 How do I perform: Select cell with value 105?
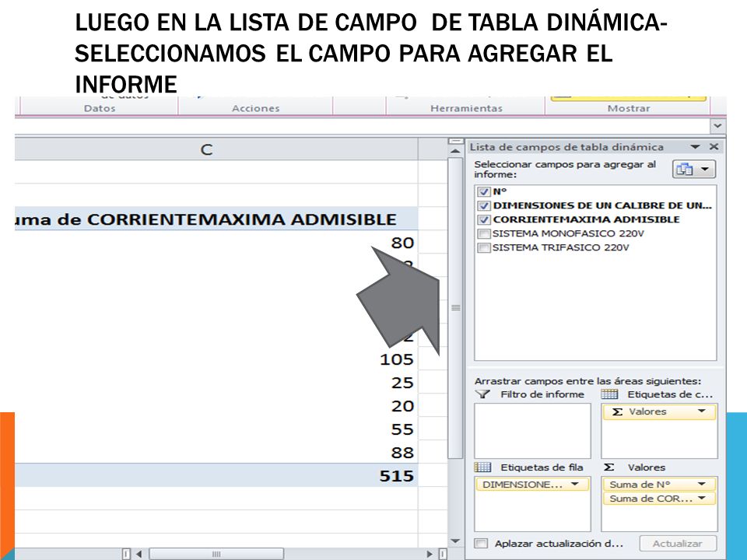tap(216, 359)
